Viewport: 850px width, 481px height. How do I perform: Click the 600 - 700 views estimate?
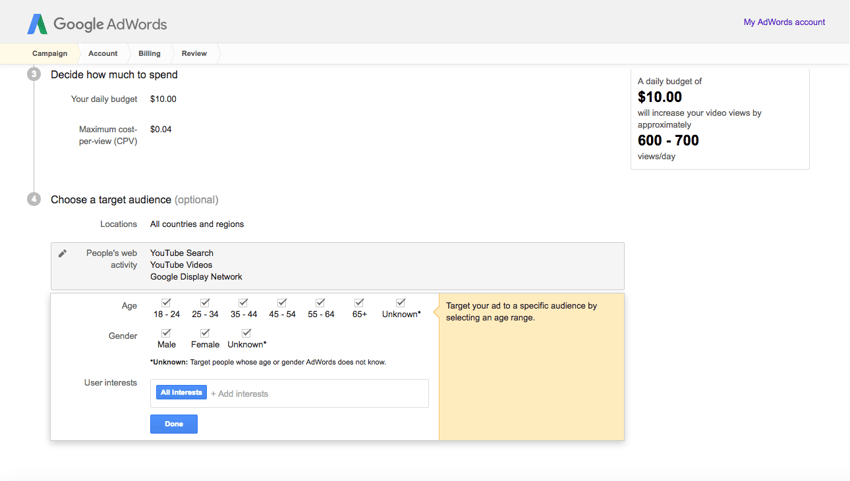pyautogui.click(x=668, y=140)
